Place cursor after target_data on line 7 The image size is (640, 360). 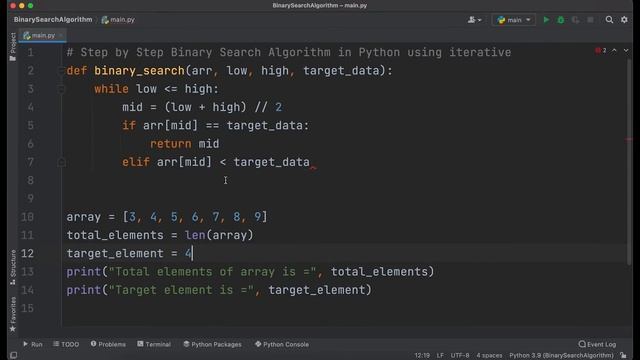[x=311, y=162]
